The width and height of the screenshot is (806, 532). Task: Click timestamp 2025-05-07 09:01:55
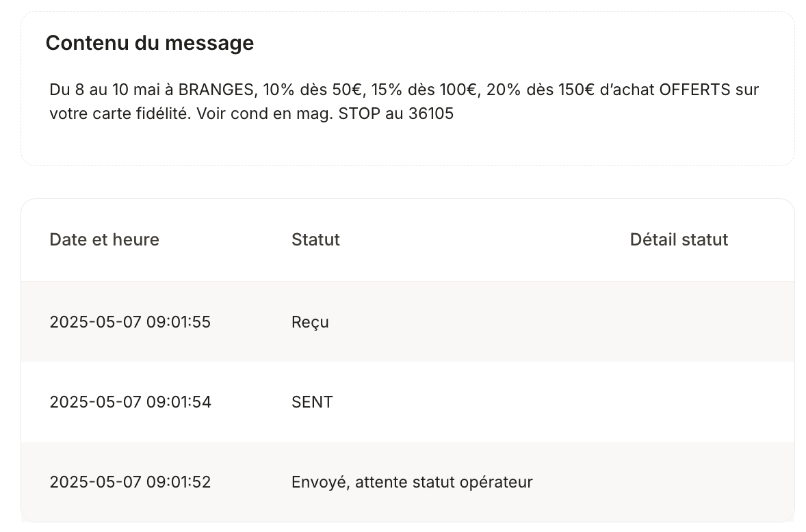click(x=130, y=322)
